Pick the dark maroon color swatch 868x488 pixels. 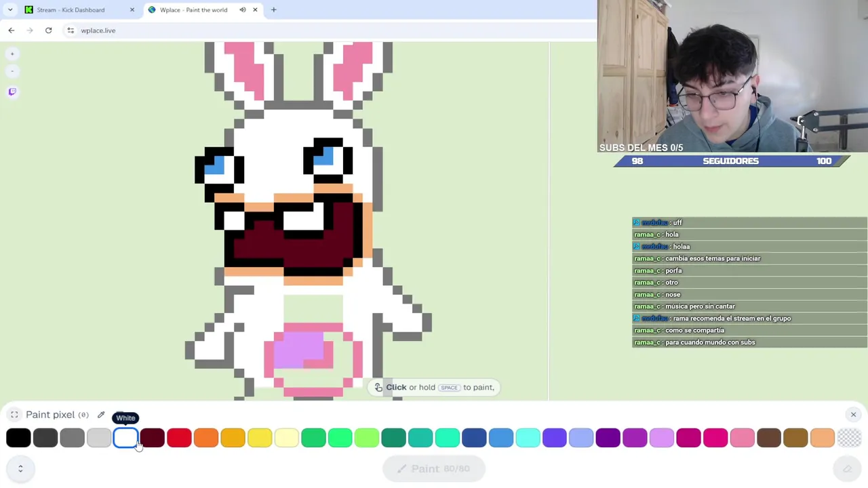153,438
